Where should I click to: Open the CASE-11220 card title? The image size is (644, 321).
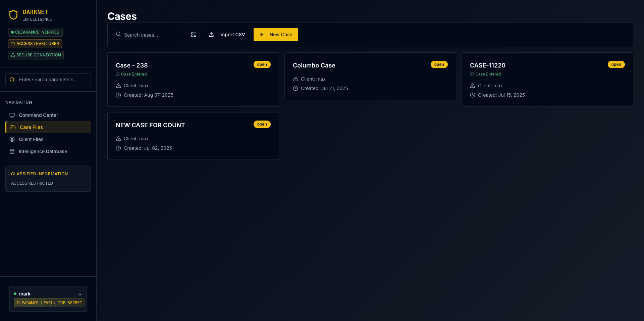click(x=488, y=65)
